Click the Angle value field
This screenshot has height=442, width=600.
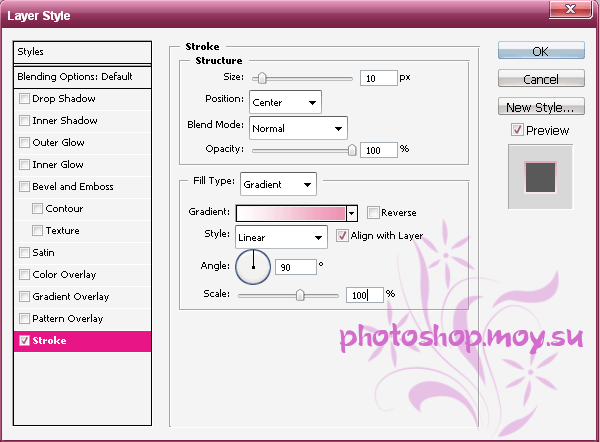(x=296, y=267)
